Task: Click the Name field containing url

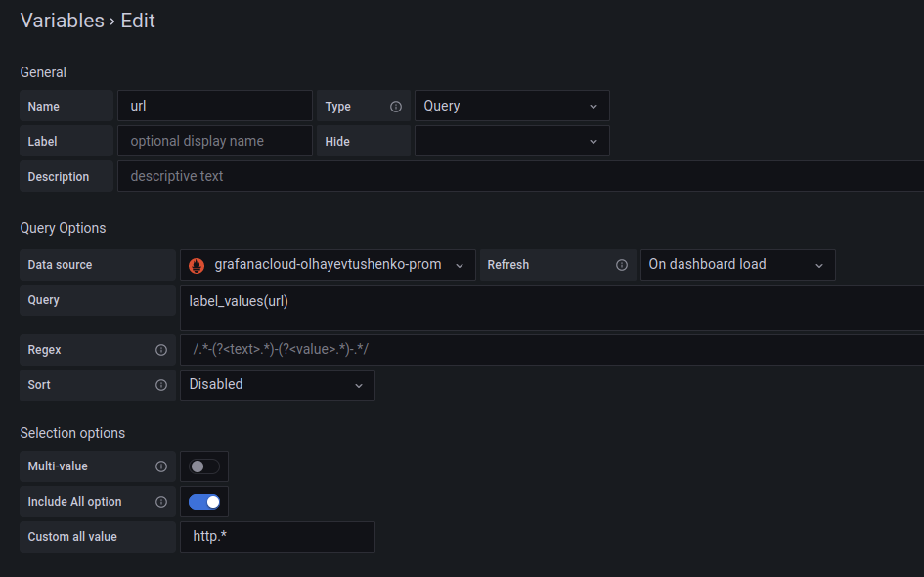Action: pyautogui.click(x=214, y=106)
